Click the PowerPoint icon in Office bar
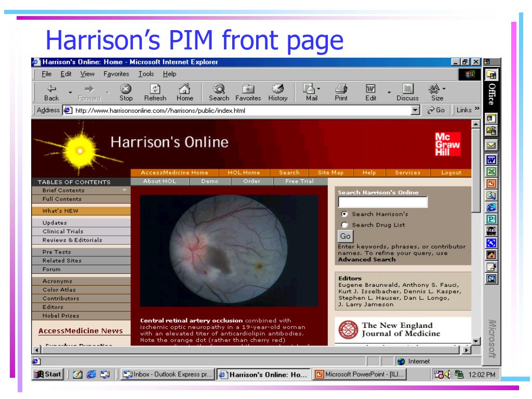This screenshot has width=532, height=399. click(x=491, y=183)
